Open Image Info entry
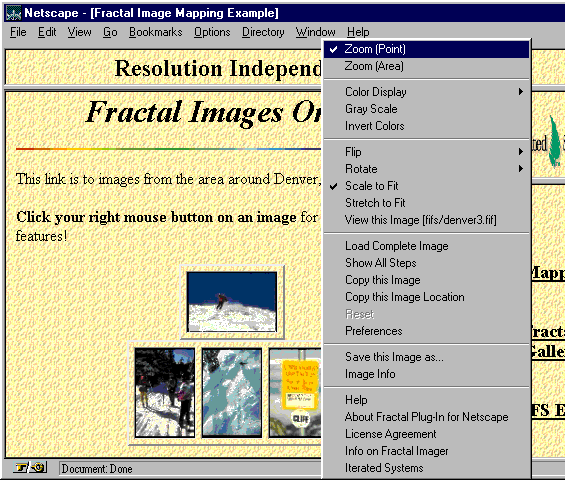This screenshot has width=565, height=480. 427,374
